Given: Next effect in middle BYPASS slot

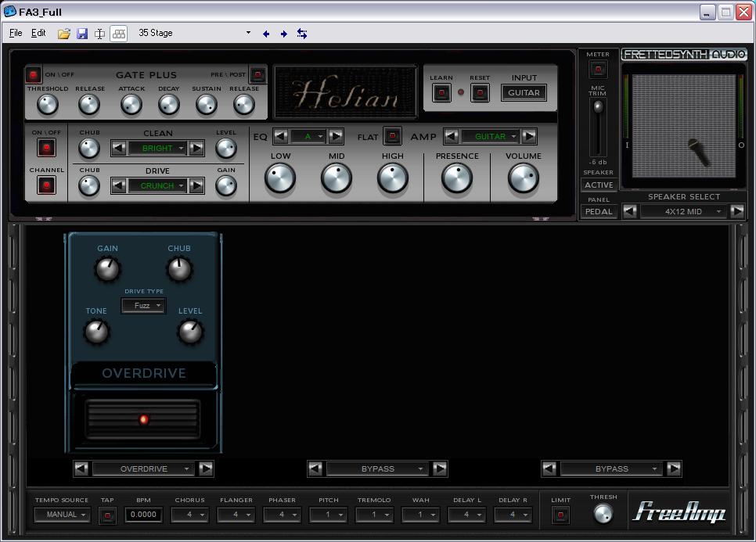Looking at the screenshot, I should tap(440, 468).
